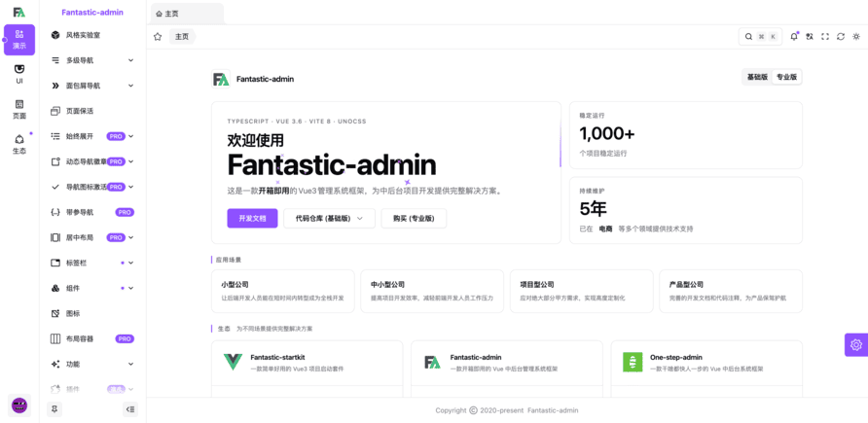Enter fullscreen mode from the toolbar
Viewport: 868px width, 423px height.
click(x=825, y=36)
